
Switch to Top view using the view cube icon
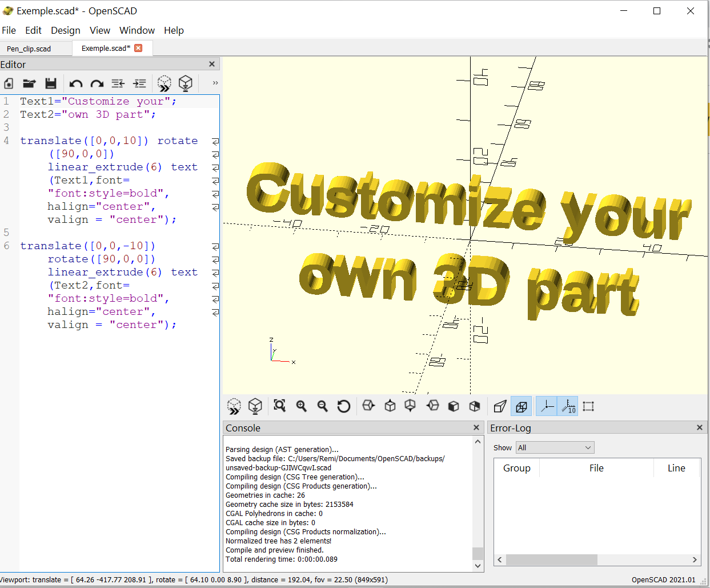point(390,406)
